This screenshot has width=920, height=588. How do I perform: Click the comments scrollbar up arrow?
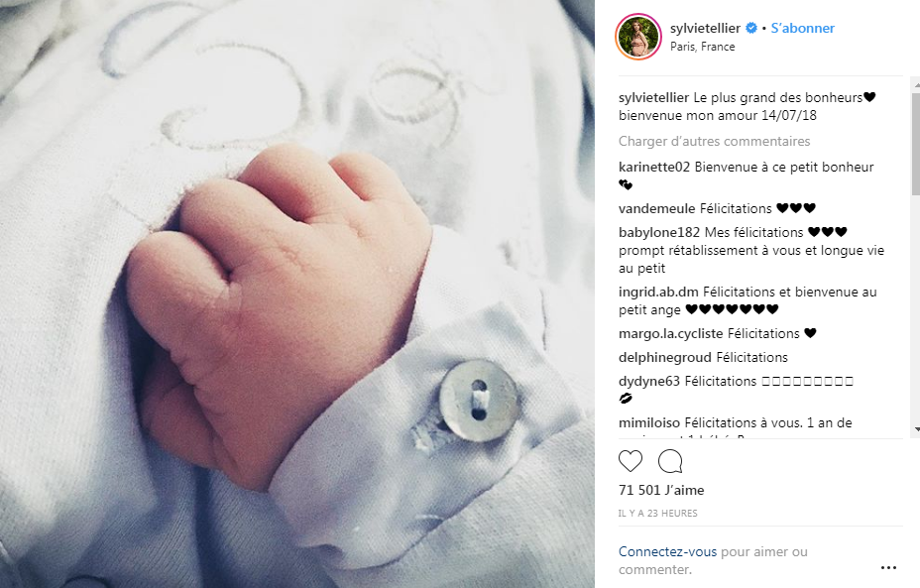point(916,85)
